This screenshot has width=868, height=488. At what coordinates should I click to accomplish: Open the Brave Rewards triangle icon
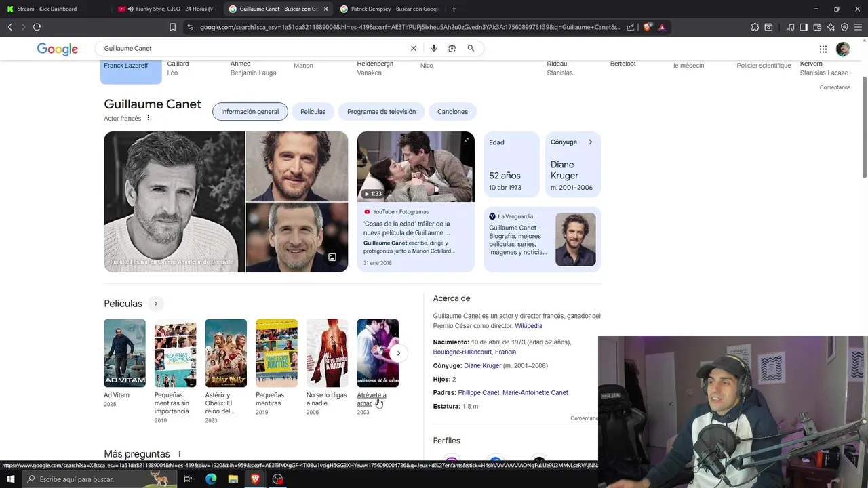662,27
